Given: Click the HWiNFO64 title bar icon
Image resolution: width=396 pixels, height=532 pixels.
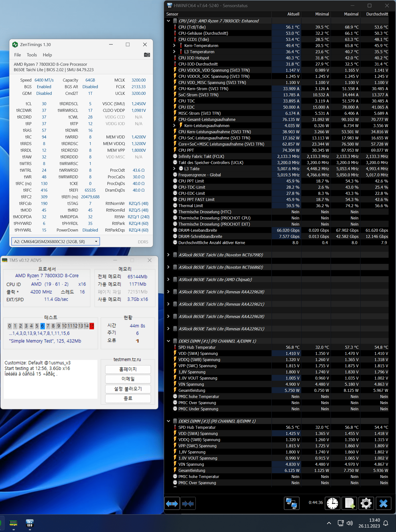Looking at the screenshot, I should coord(169,5).
